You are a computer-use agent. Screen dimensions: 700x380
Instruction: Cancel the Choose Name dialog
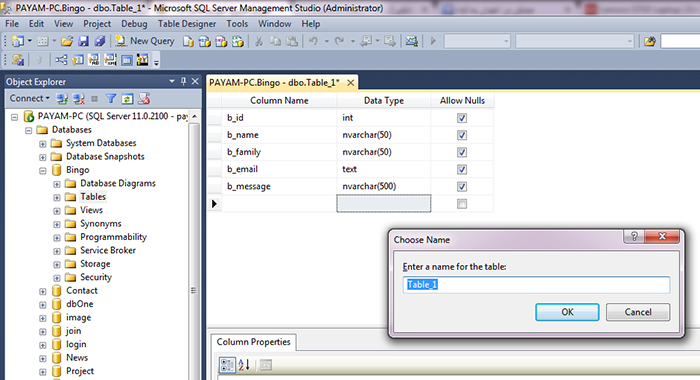(638, 312)
